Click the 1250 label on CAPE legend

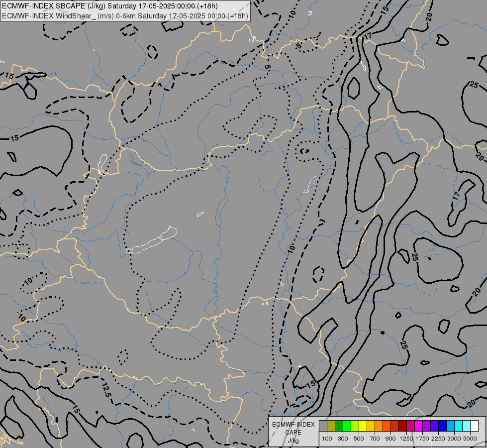(x=406, y=439)
